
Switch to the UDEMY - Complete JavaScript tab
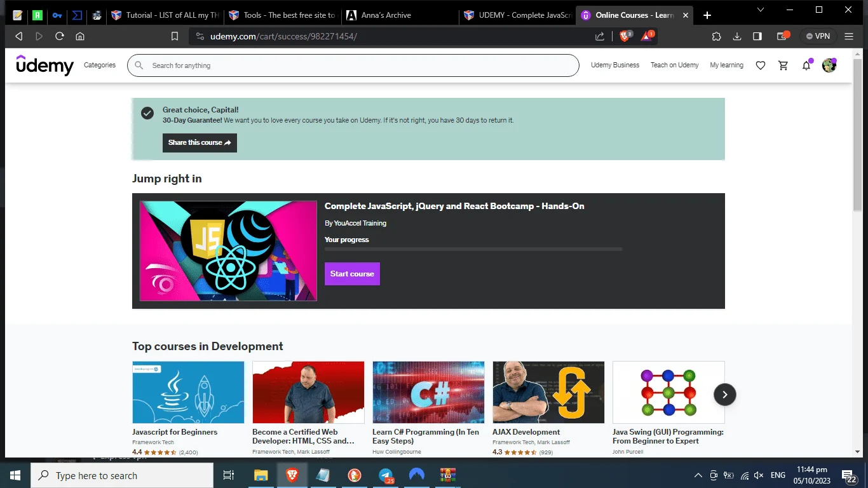(x=517, y=15)
